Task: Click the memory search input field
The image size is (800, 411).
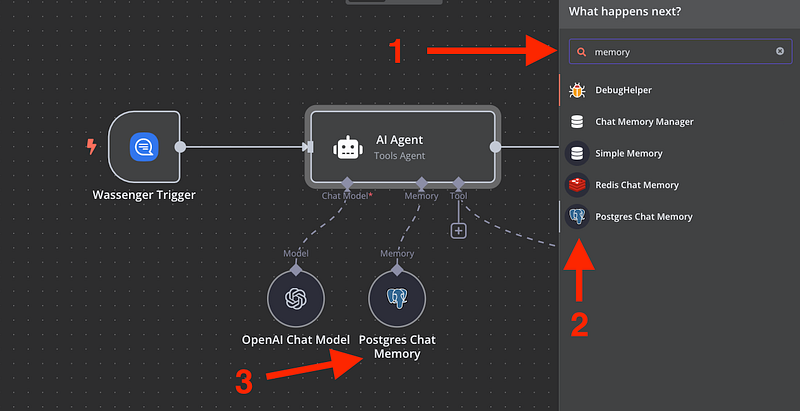Action: tap(680, 52)
